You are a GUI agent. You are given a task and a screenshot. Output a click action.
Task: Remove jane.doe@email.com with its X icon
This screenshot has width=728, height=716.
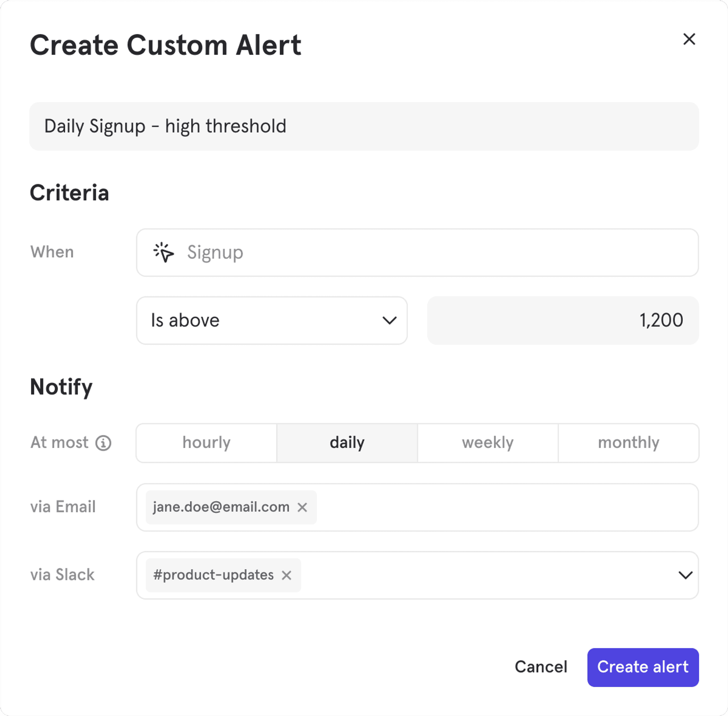click(302, 507)
